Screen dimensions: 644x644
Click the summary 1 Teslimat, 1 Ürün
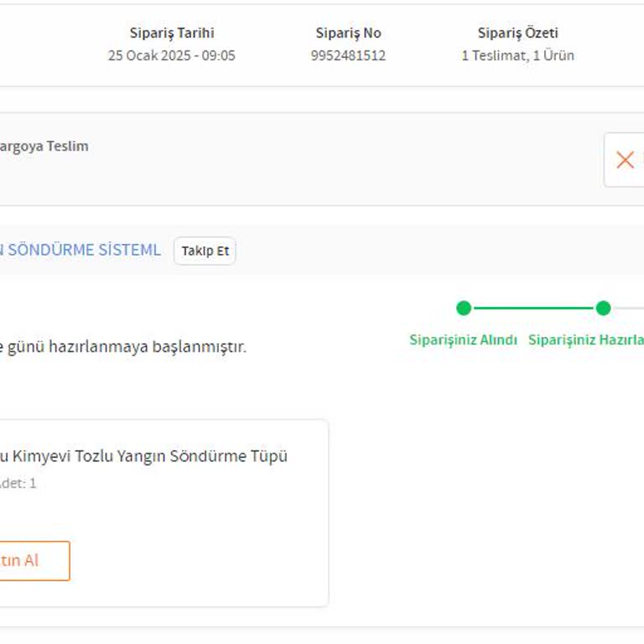518,55
